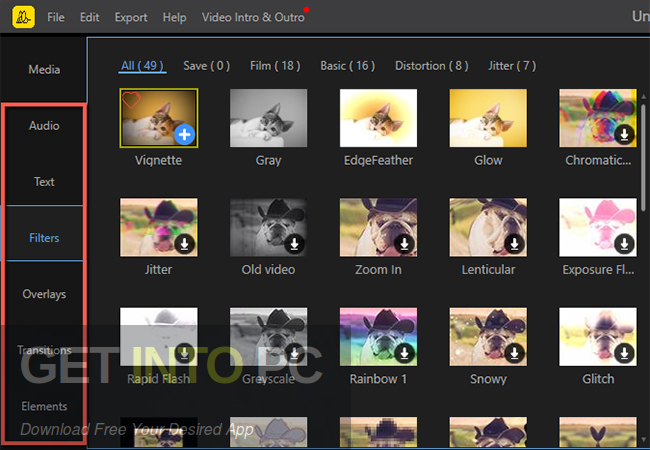
Task: Download the Rainbow 1 filter icon
Action: click(x=404, y=353)
